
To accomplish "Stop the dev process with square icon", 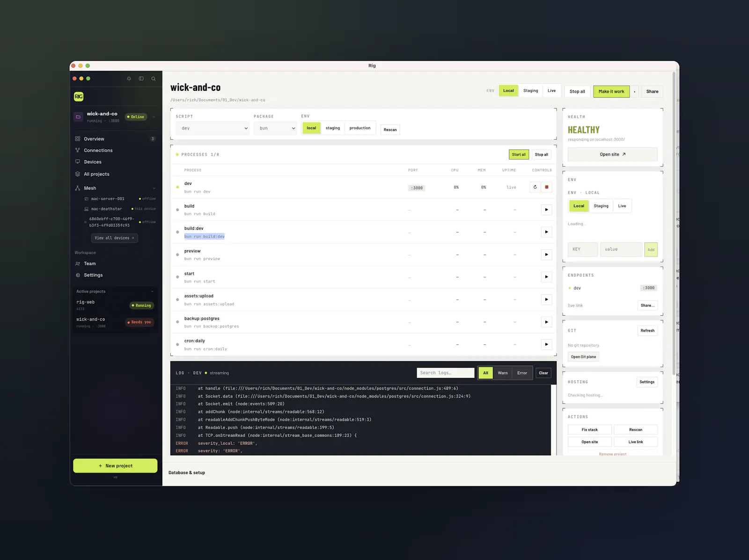I will [x=546, y=187].
